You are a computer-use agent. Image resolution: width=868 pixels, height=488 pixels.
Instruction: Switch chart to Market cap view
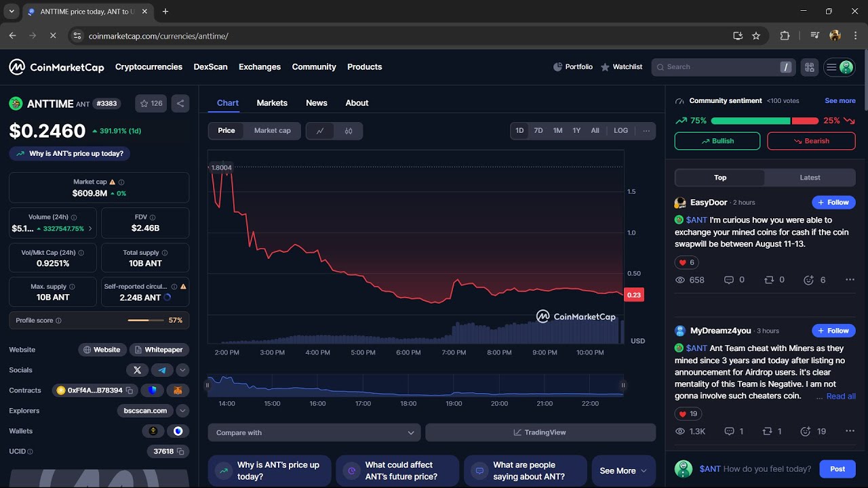(x=273, y=131)
